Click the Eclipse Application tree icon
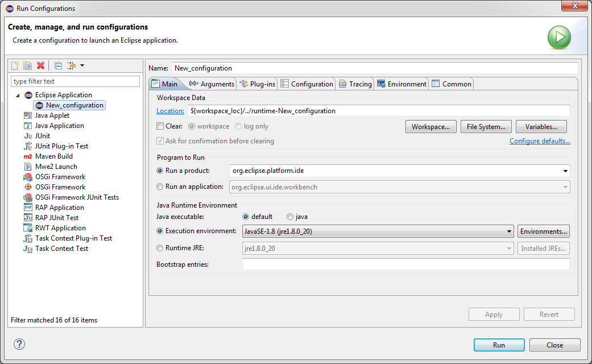Screen dimensions: 592x364 (x=28, y=95)
